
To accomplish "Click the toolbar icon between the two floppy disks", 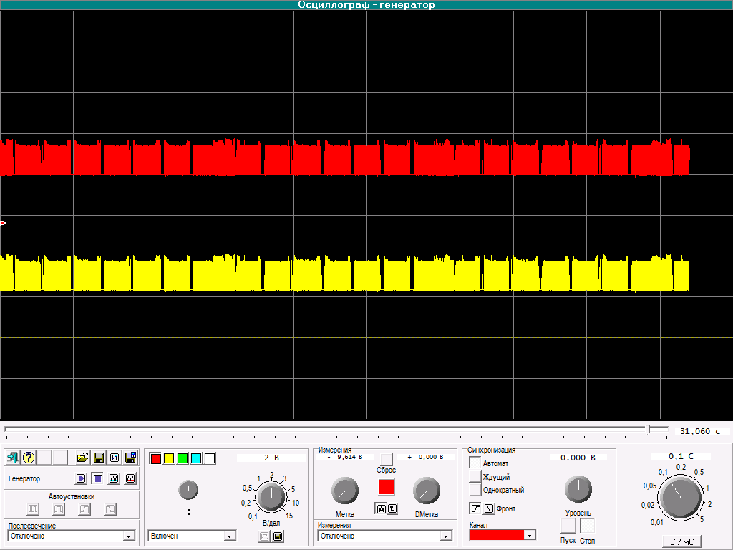I will (115, 457).
